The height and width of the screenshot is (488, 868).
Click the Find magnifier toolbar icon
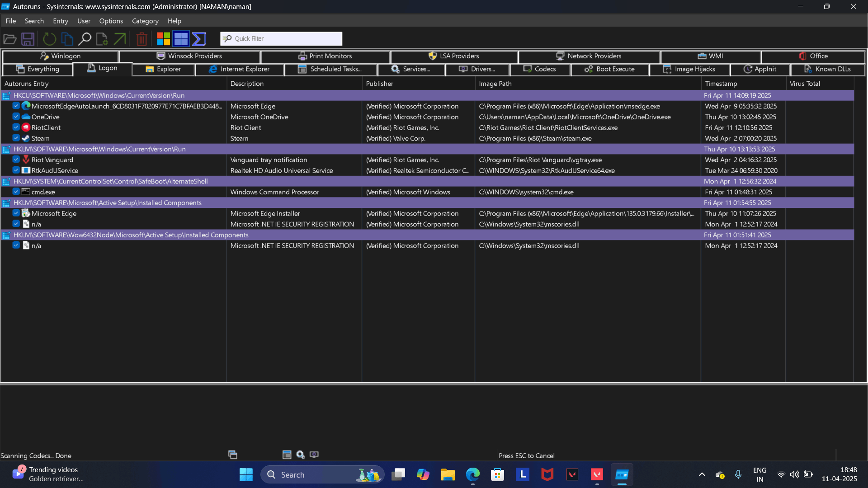[x=85, y=39]
